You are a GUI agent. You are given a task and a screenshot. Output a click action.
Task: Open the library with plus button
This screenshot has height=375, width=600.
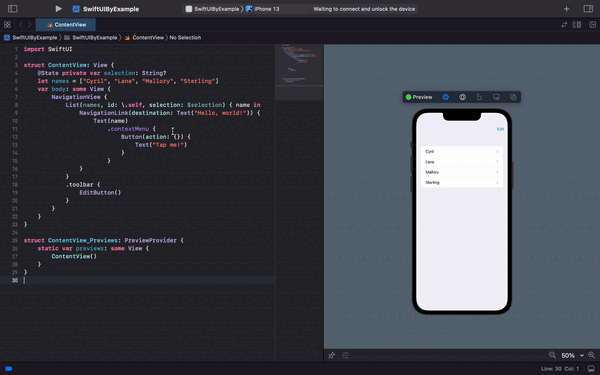click(x=566, y=9)
